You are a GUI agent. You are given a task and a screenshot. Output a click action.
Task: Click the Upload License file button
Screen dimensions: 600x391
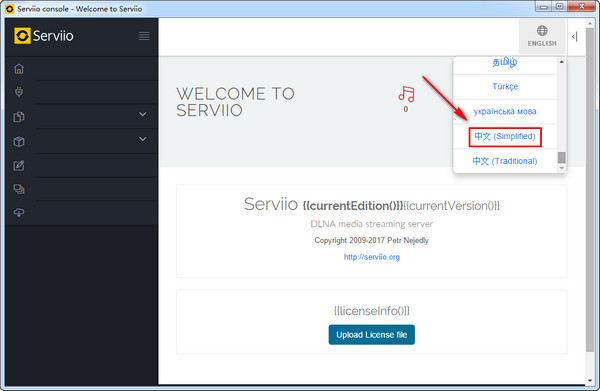tap(372, 335)
